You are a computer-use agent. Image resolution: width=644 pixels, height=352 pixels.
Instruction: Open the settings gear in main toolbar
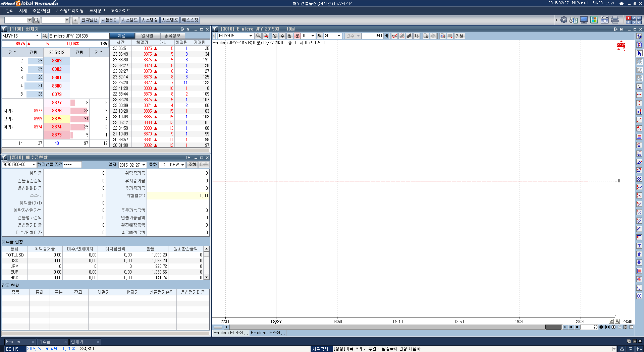[564, 20]
